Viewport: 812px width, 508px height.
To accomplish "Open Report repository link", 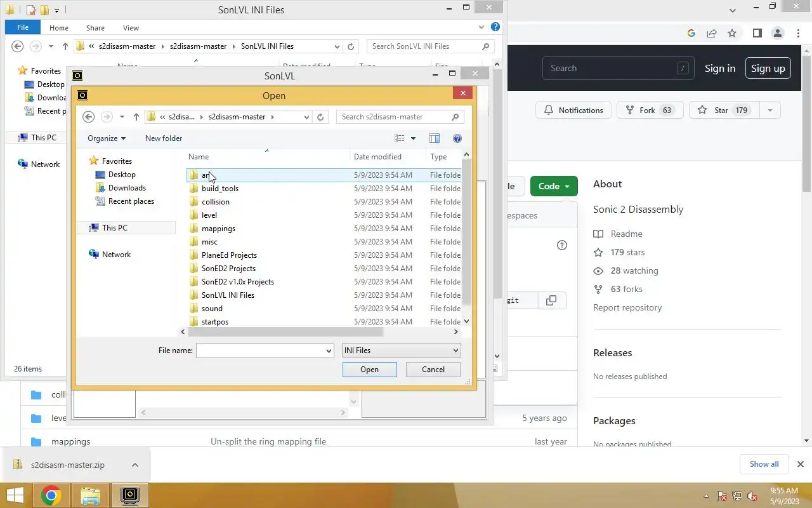I will coord(627,307).
